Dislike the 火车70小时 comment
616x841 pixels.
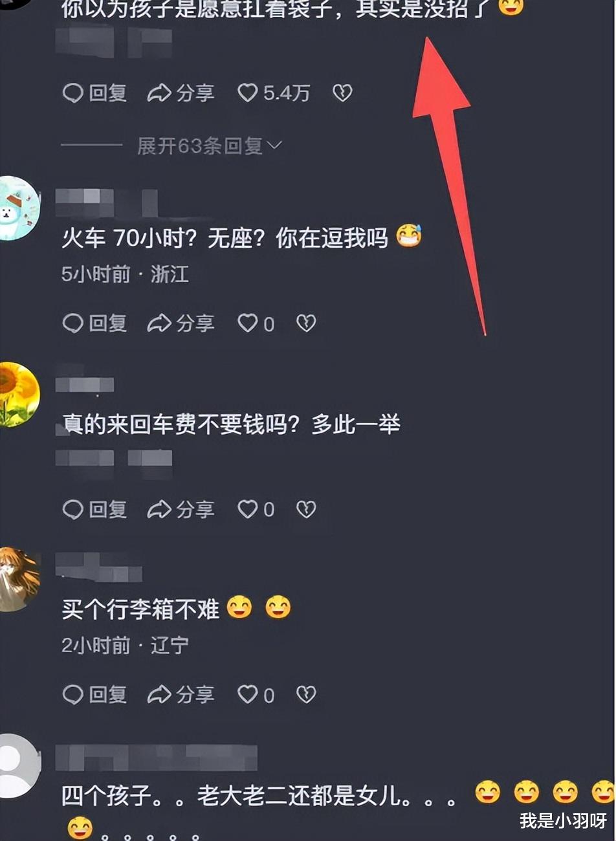pos(306,323)
